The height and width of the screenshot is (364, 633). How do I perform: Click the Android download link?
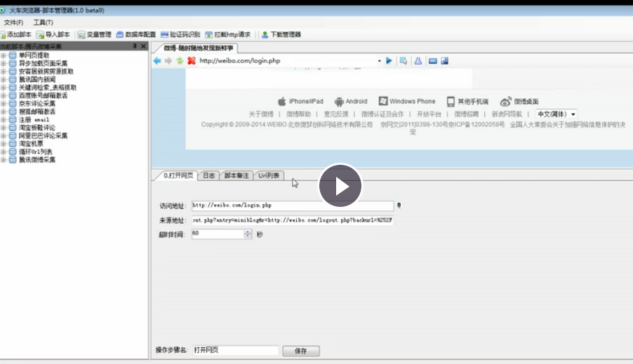click(x=351, y=101)
